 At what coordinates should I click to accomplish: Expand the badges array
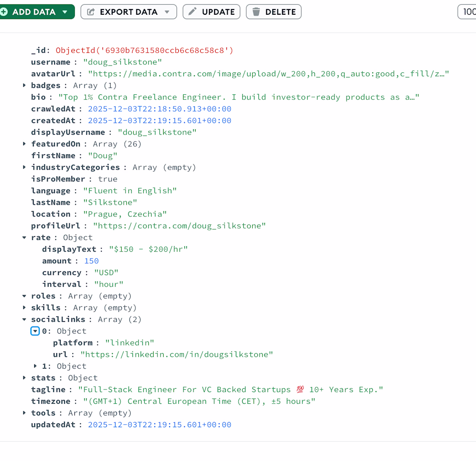[x=24, y=85]
